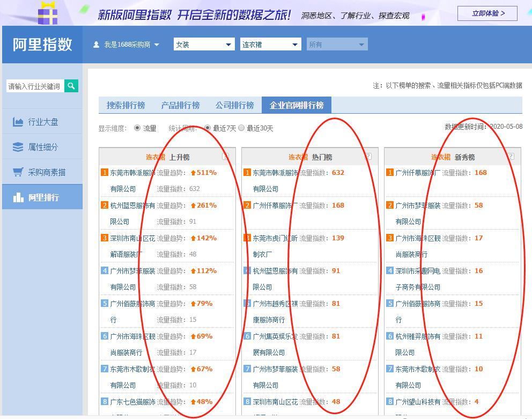Click the 立即体验 banner button
This screenshot has height=419, width=532.
coord(487,13)
